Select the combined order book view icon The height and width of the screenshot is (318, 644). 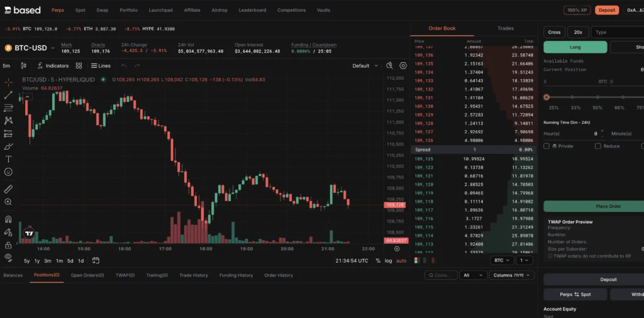pos(417,260)
